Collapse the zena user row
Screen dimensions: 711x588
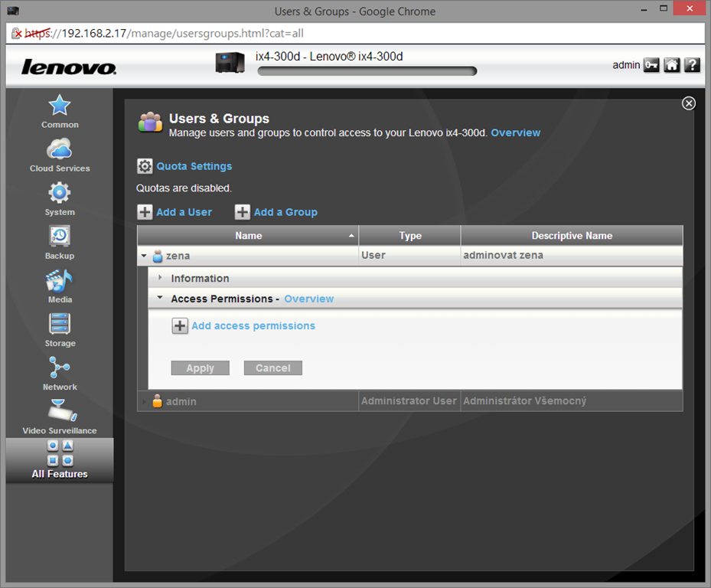click(x=145, y=256)
